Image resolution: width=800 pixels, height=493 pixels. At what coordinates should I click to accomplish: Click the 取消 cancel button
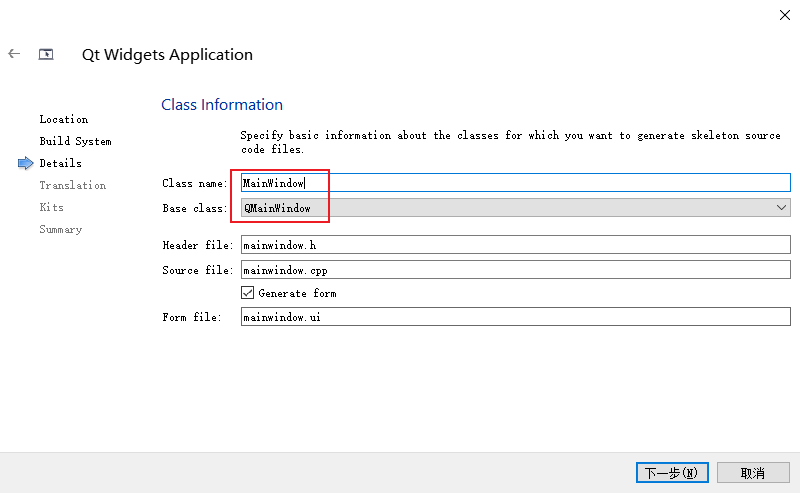coord(753,473)
